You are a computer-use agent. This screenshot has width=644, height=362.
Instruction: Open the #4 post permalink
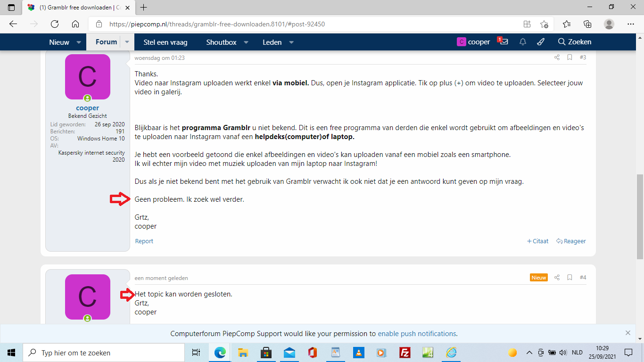[x=583, y=278]
